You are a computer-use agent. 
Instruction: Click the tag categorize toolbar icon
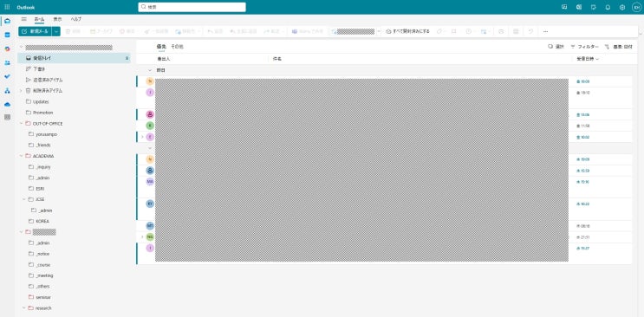pyautogui.click(x=440, y=31)
